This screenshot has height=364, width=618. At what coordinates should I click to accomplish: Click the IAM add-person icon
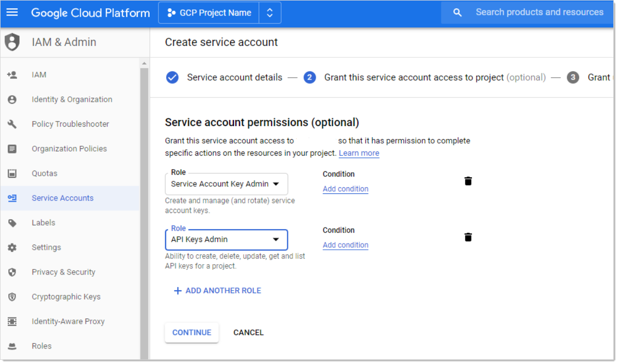point(12,75)
